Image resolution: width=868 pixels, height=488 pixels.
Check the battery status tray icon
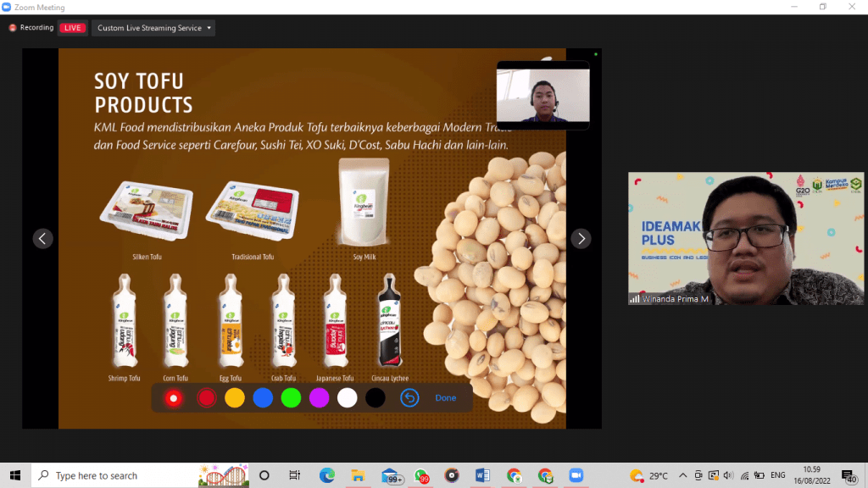pos(759,475)
